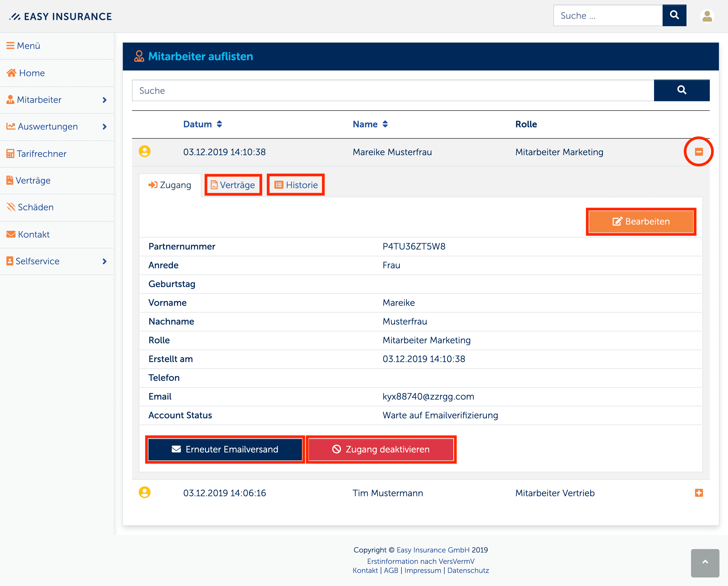Image resolution: width=728 pixels, height=586 pixels.
Task: Open Home in the sidebar
Action: pyautogui.click(x=57, y=73)
